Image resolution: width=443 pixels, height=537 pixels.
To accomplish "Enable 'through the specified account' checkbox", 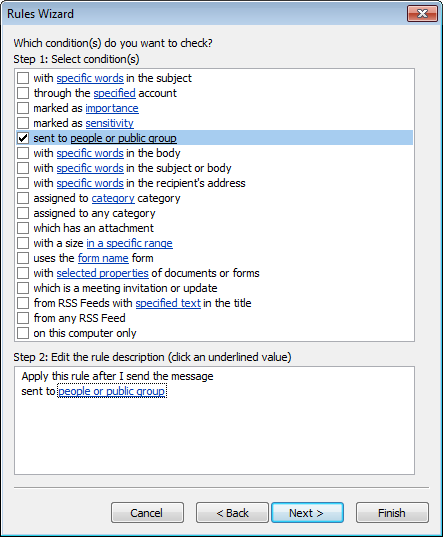I will point(23,93).
